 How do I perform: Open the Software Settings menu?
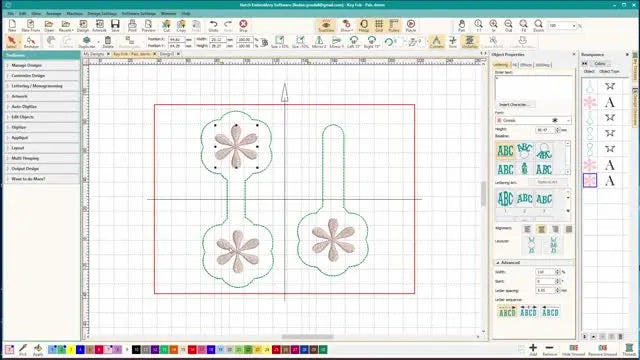pos(139,13)
